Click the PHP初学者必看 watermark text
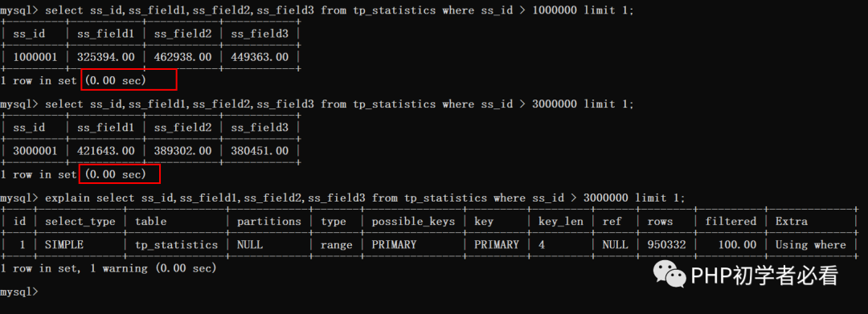Viewport: 868px width, 314px height. click(x=764, y=275)
